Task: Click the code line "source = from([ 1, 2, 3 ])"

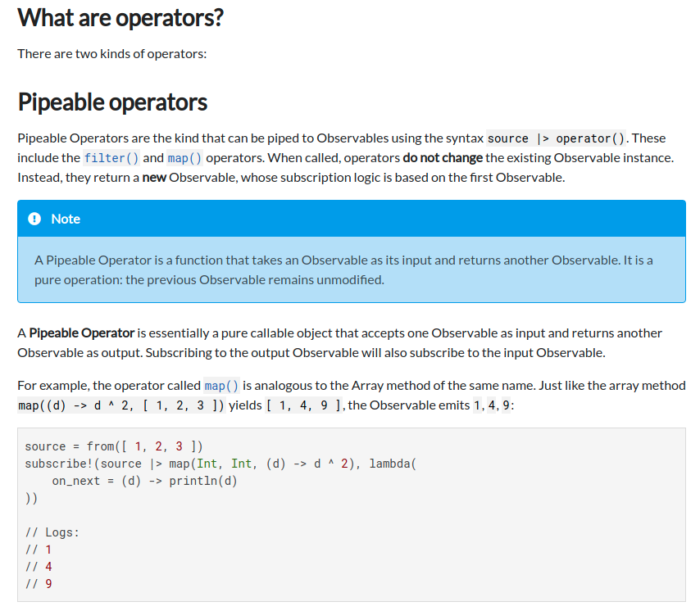Action: (x=114, y=446)
